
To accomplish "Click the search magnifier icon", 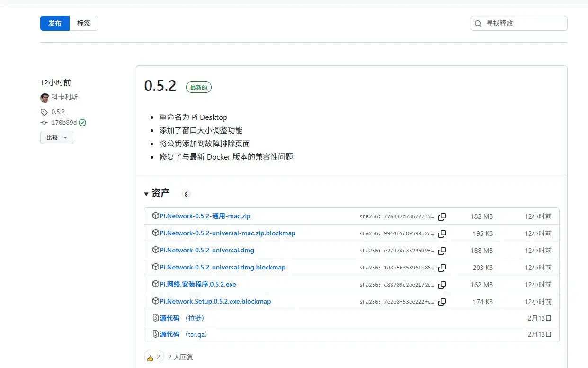I will [x=478, y=23].
